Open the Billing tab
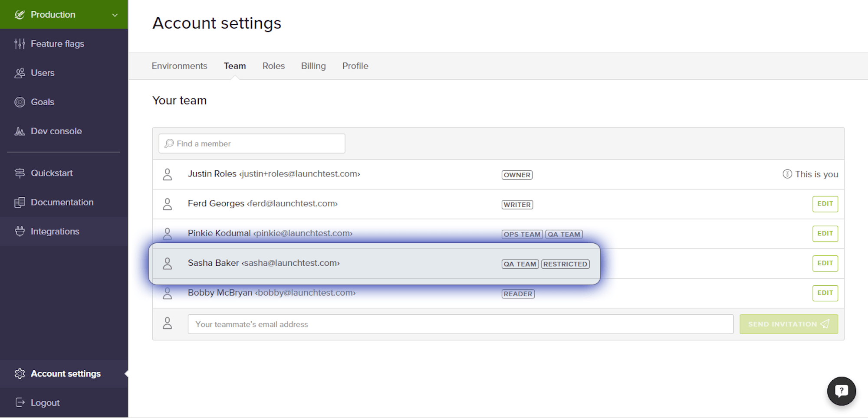The image size is (868, 418). pos(313,66)
